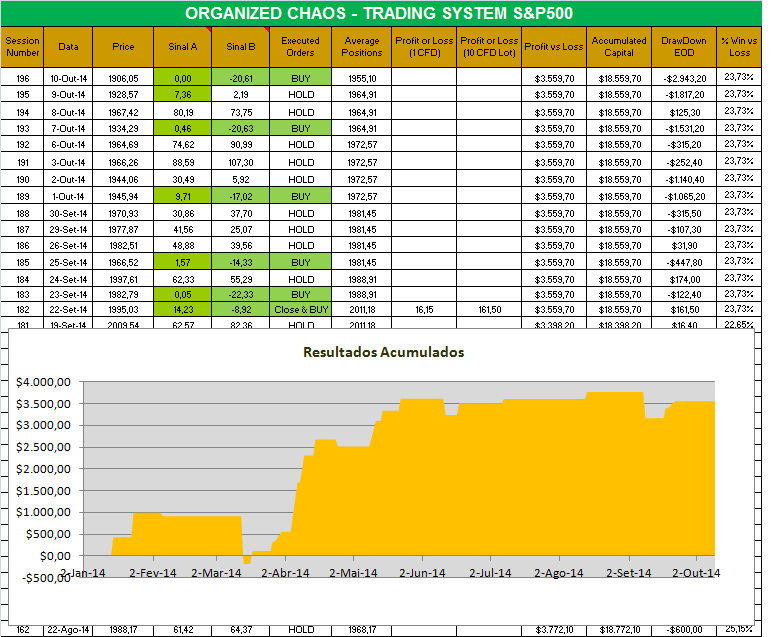Select chart axis label $4.000,00

pyautogui.click(x=43, y=382)
